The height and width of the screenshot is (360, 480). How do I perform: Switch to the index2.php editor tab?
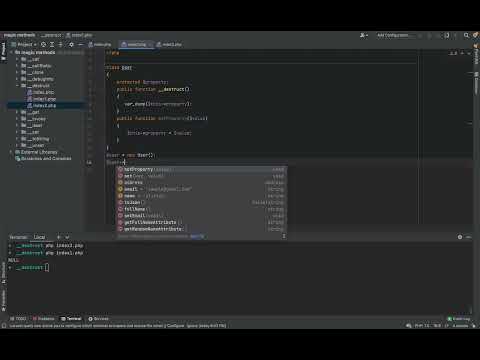[169, 44]
